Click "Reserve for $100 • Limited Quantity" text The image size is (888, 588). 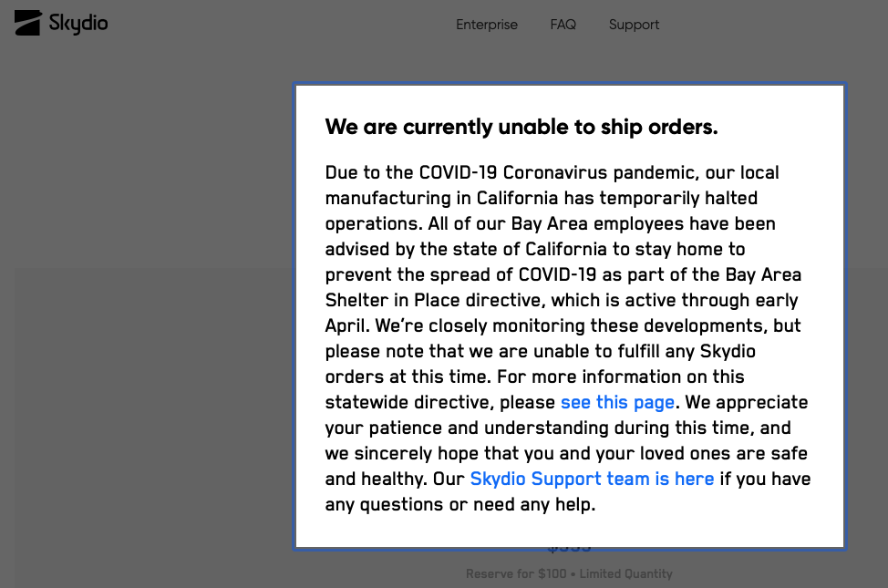click(569, 573)
